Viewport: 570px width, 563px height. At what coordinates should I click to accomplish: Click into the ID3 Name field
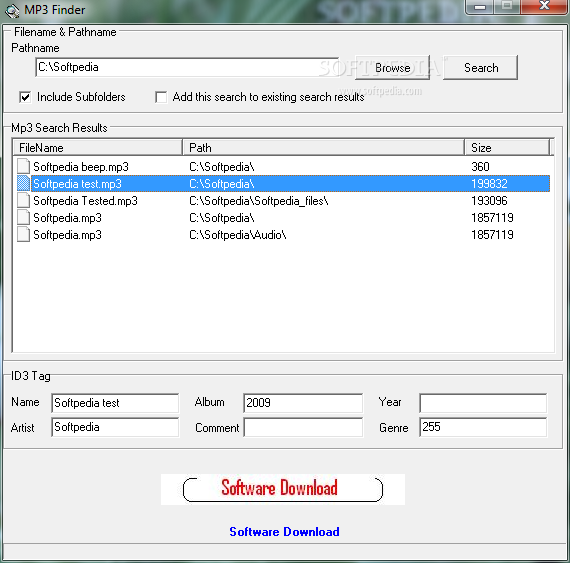pos(115,403)
